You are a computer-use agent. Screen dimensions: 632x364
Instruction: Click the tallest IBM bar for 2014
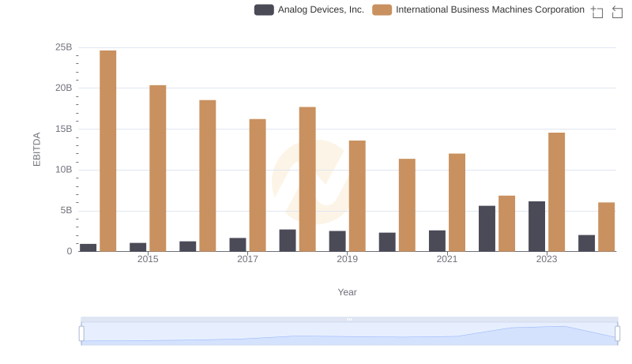coord(108,151)
